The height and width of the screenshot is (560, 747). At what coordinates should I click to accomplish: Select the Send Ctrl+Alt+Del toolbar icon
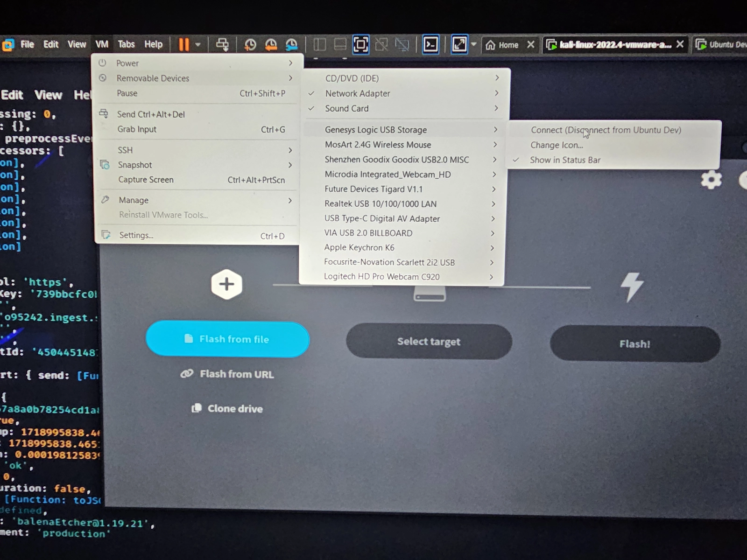pos(223,44)
